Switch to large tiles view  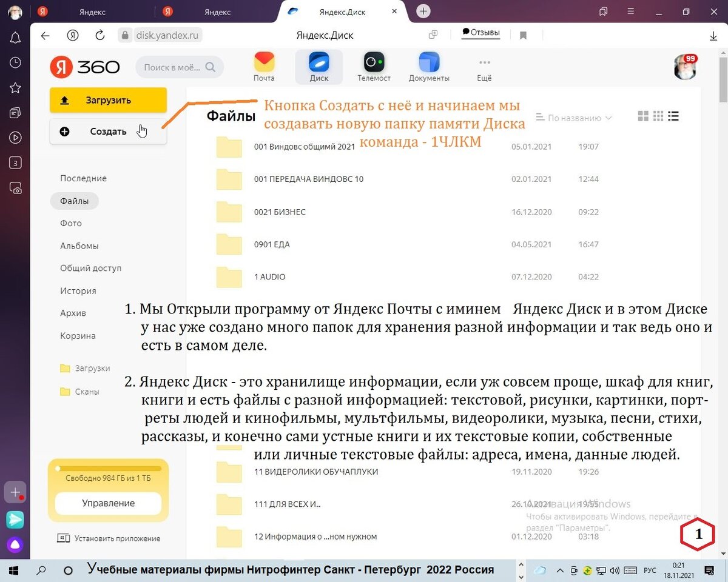[x=644, y=116]
